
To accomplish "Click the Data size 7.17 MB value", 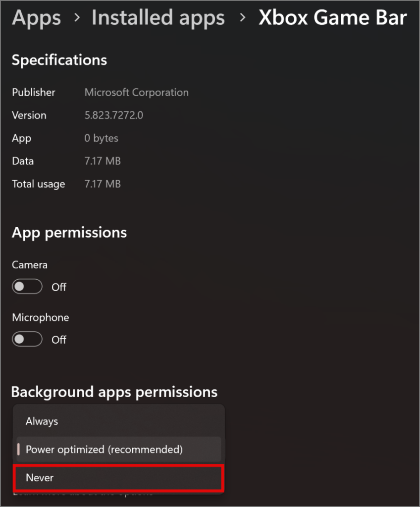I will (x=103, y=161).
